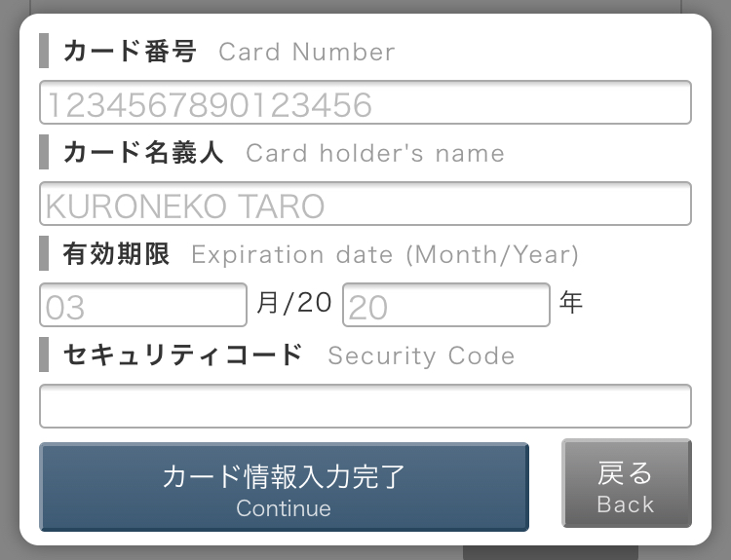This screenshot has height=560, width=731.
Task: Go back using the 戻る Back button
Action: click(x=627, y=483)
